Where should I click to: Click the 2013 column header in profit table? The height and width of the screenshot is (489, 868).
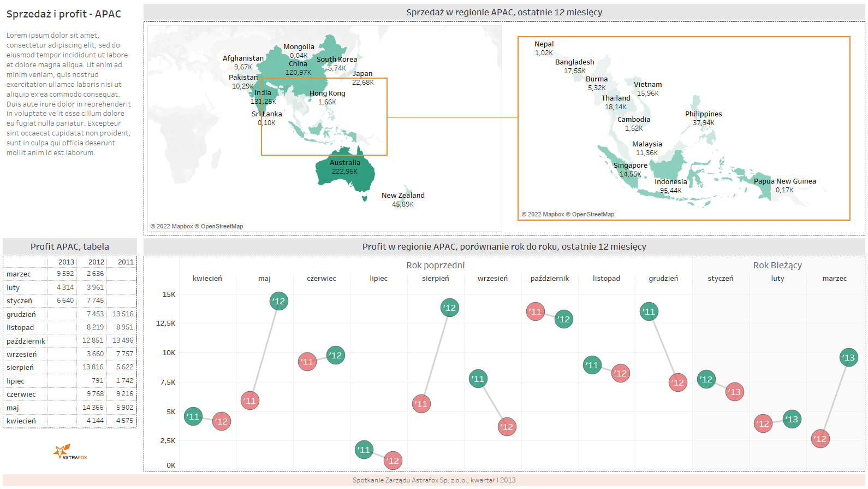tap(66, 262)
